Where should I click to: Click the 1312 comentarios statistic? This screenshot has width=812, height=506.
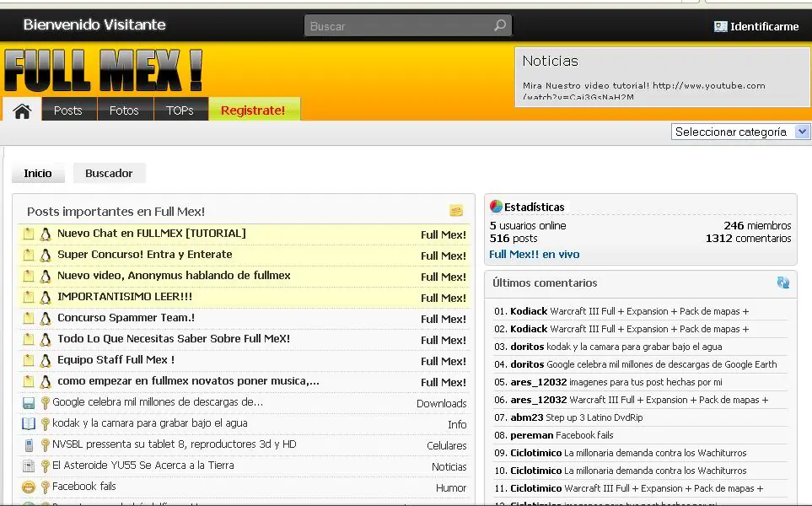(748, 238)
